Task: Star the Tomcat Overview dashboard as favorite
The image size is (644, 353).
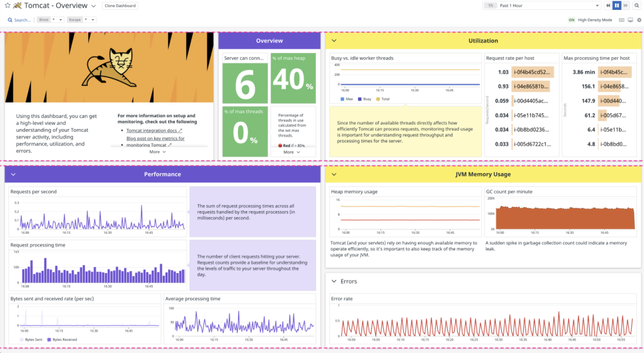Action: (x=7, y=5)
